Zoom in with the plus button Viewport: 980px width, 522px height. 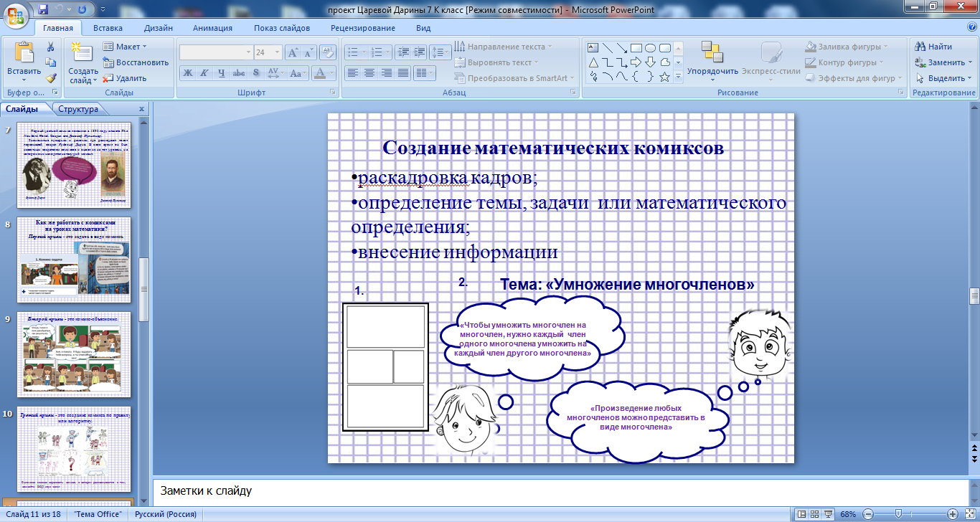point(952,514)
